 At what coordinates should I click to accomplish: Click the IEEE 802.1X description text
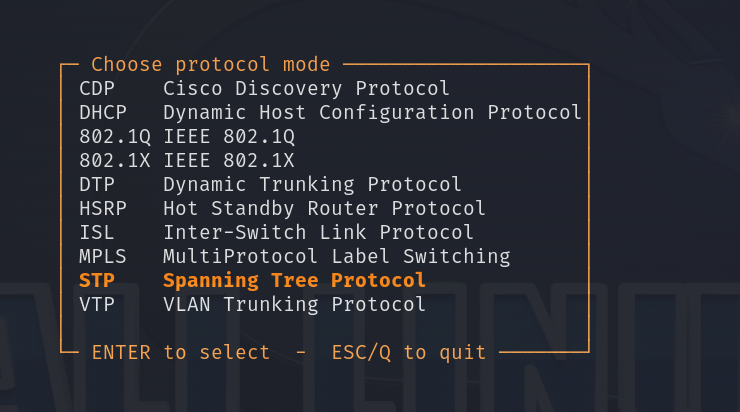[x=229, y=161]
